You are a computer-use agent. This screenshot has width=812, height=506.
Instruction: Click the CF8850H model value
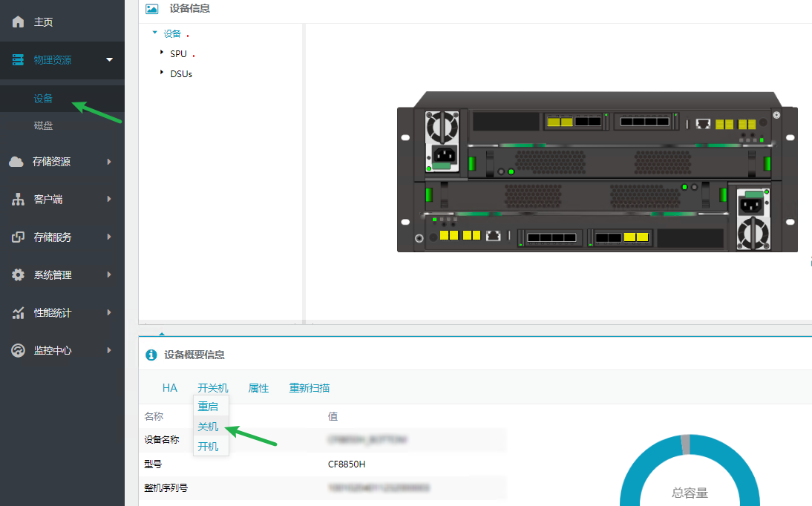(x=347, y=464)
